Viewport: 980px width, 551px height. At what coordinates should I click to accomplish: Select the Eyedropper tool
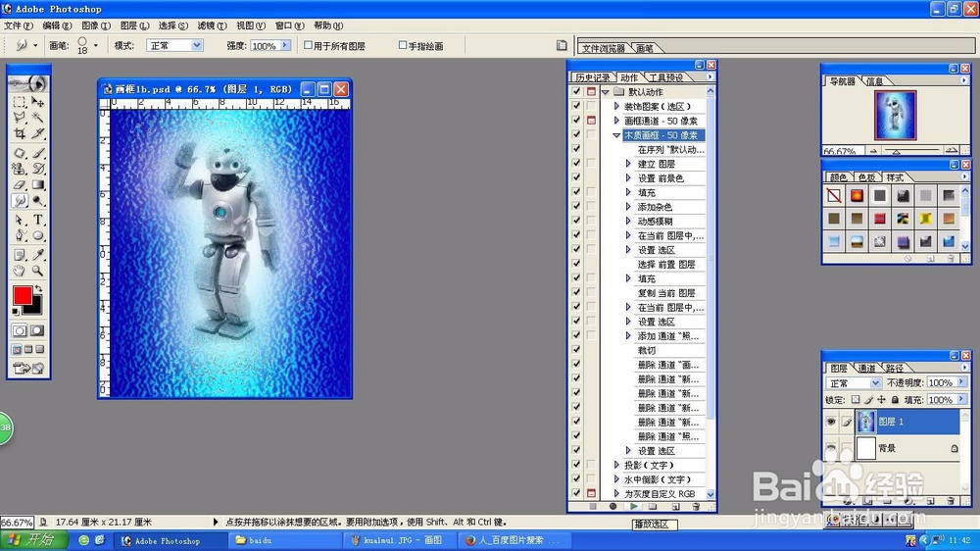pos(38,255)
